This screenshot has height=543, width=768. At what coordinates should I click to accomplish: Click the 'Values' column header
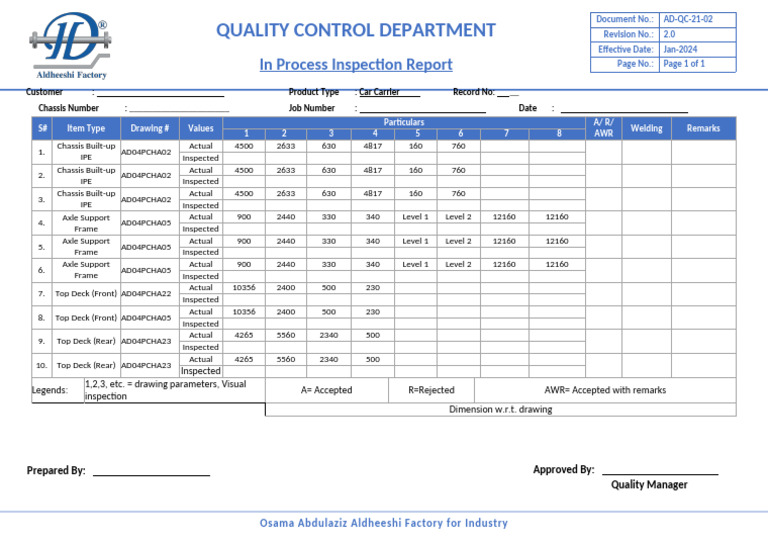[x=201, y=128]
